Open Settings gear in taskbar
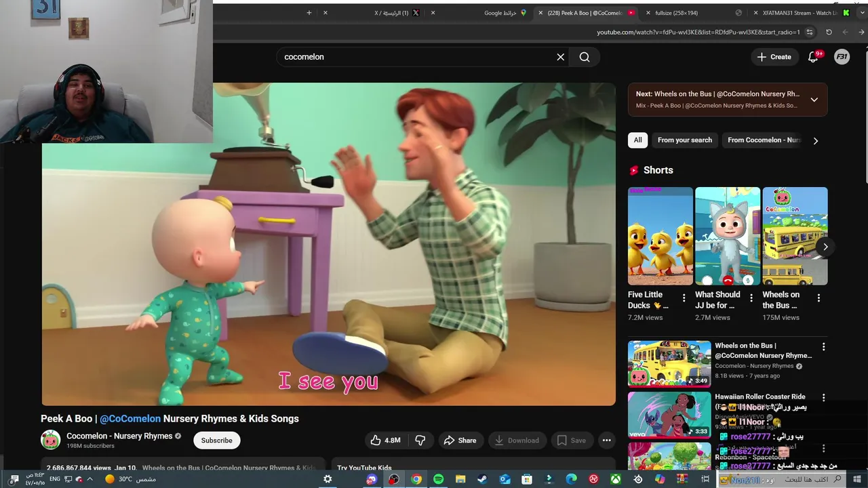868x488 pixels. (328, 479)
